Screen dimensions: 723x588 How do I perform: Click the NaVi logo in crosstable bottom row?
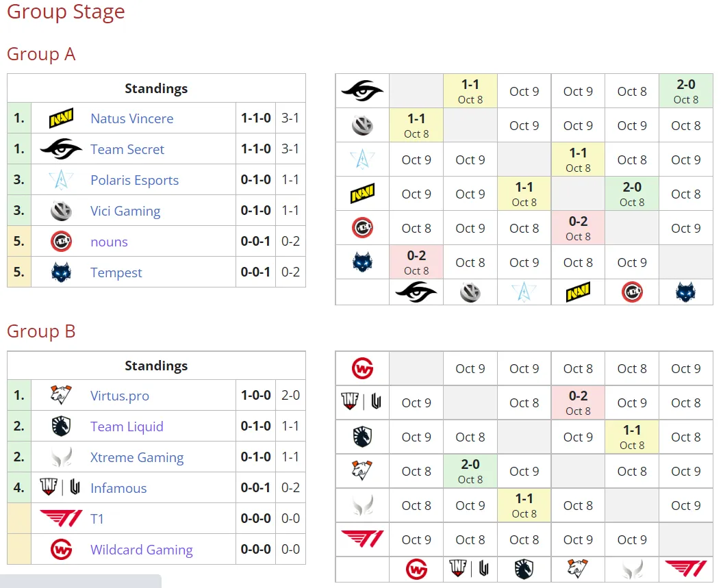(x=579, y=292)
